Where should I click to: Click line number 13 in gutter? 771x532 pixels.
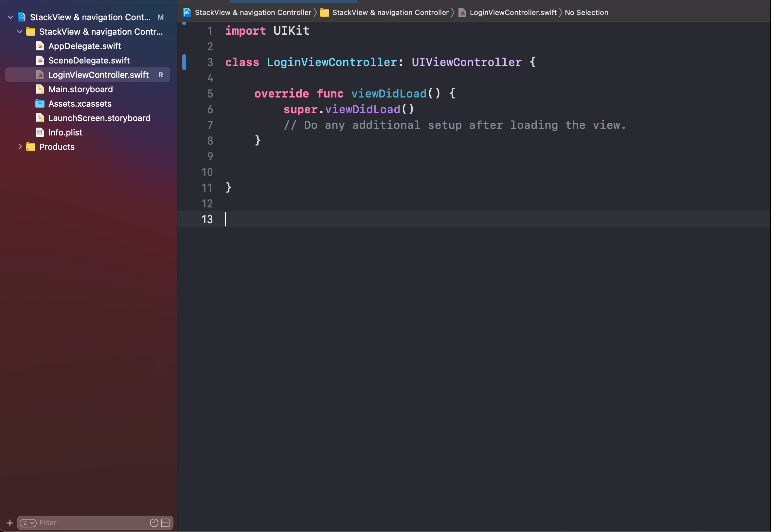[x=207, y=219]
